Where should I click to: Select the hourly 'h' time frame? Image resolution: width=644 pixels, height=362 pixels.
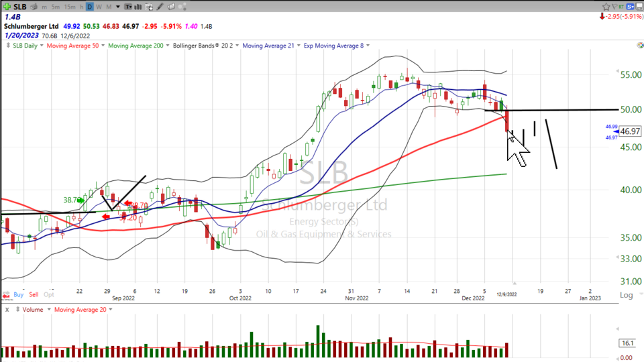click(x=81, y=7)
